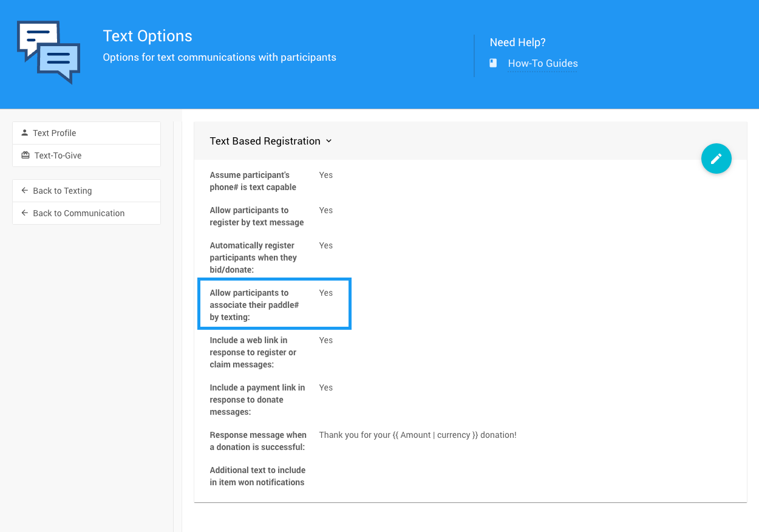Click the 'Allow participants to associate their paddle#' setting
The height and width of the screenshot is (532, 759).
click(255, 305)
